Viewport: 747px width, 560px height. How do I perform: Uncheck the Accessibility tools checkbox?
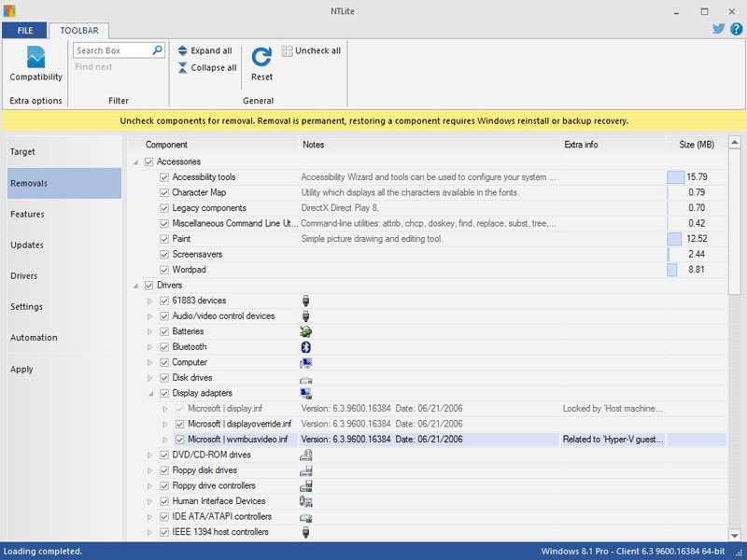coord(164,177)
